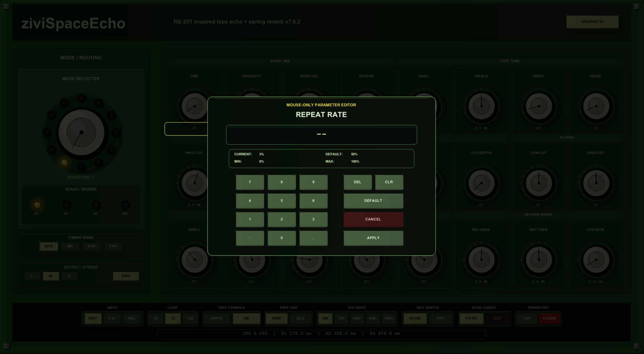Click the LOW CUT filter knob
This screenshot has width=644, height=354.
point(539,183)
